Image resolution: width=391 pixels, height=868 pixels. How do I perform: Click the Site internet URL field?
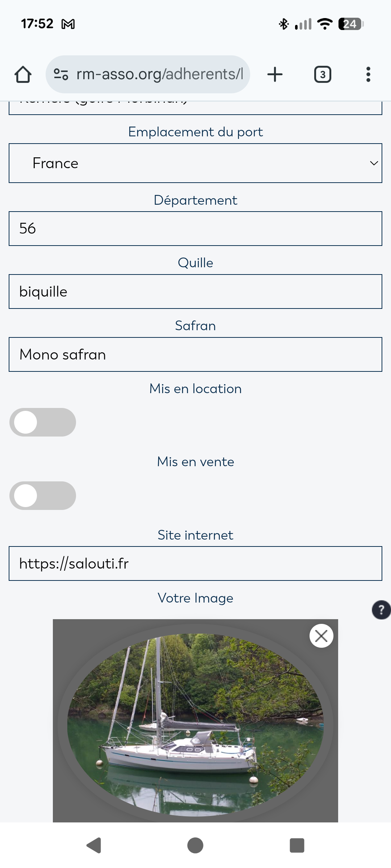pyautogui.click(x=195, y=563)
